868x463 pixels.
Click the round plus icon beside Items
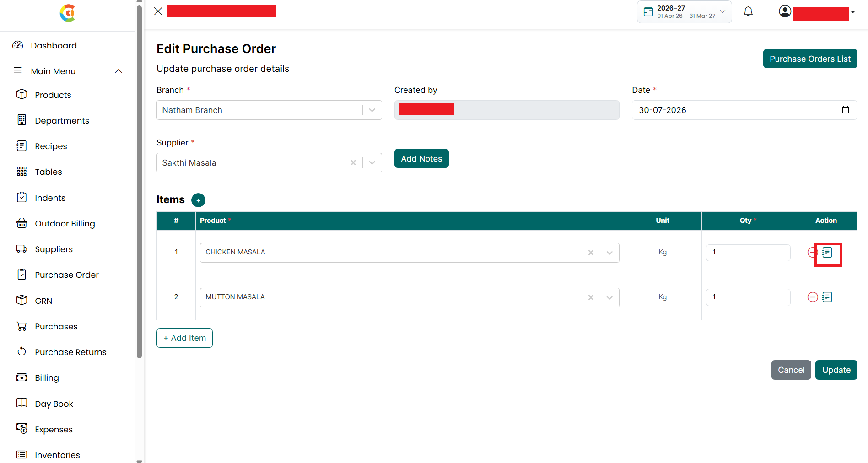(x=198, y=200)
